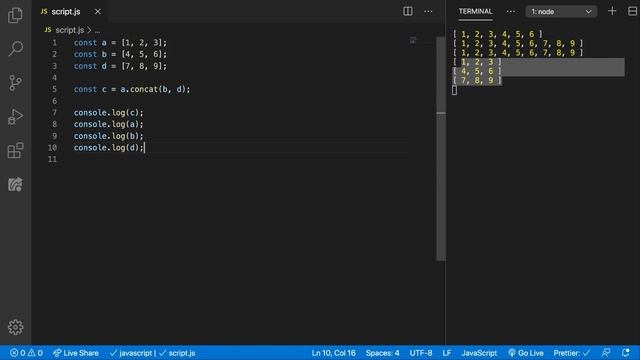Click script.js status bar item
Screen dimensions: 640x360
click(177, 353)
